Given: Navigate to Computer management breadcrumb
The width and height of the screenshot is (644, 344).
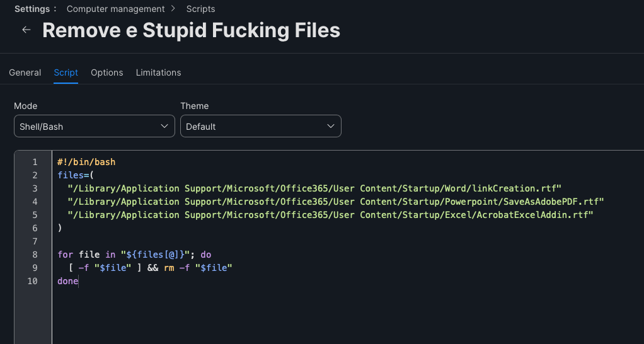Looking at the screenshot, I should pos(115,9).
